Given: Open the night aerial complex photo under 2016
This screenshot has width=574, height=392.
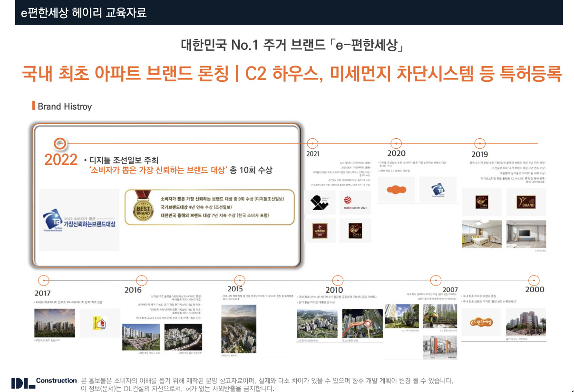Looking at the screenshot, I should click(183, 337).
